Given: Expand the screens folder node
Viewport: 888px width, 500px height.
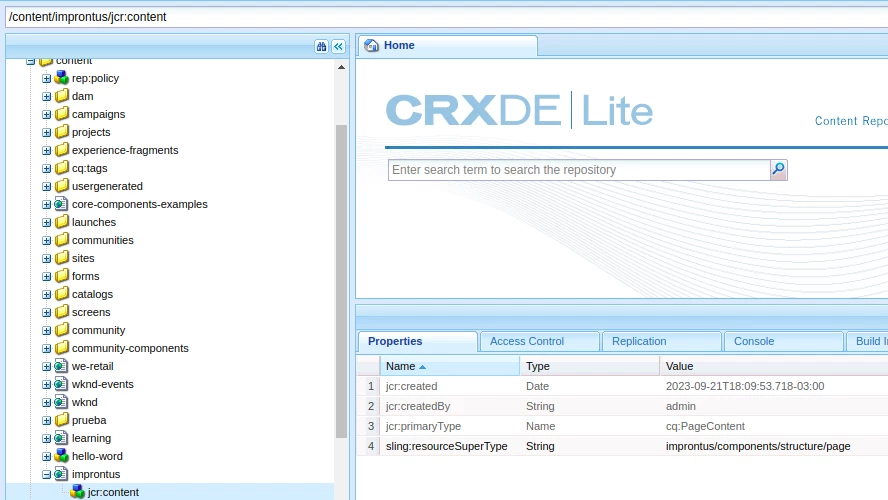Looking at the screenshot, I should coord(46,313).
